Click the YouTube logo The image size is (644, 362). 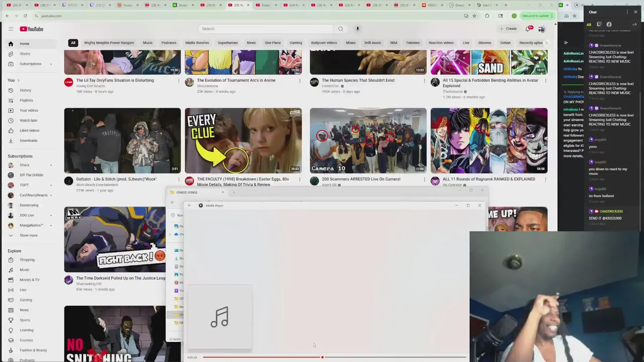point(32,29)
